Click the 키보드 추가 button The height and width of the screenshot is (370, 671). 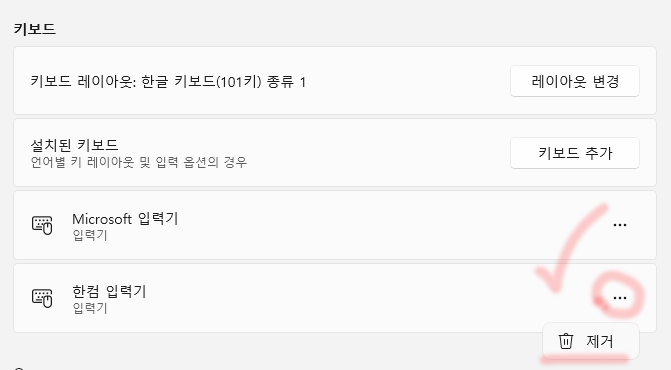575,153
